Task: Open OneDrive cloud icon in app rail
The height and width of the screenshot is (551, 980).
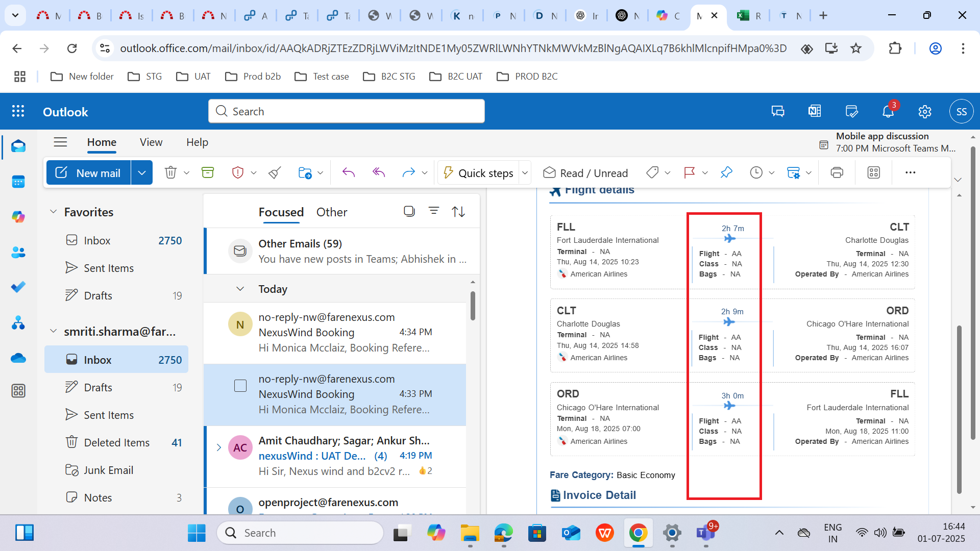Action: pos(18,358)
